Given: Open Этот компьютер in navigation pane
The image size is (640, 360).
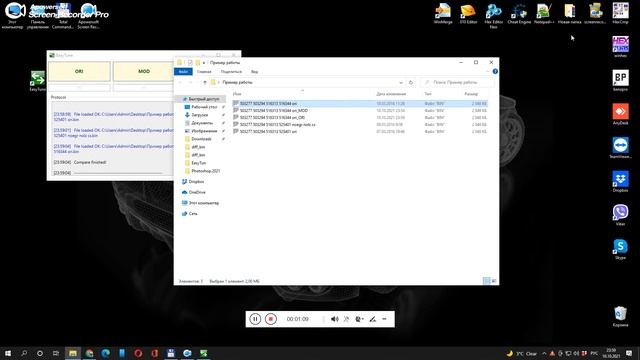Looking at the screenshot, I should pos(203,203).
